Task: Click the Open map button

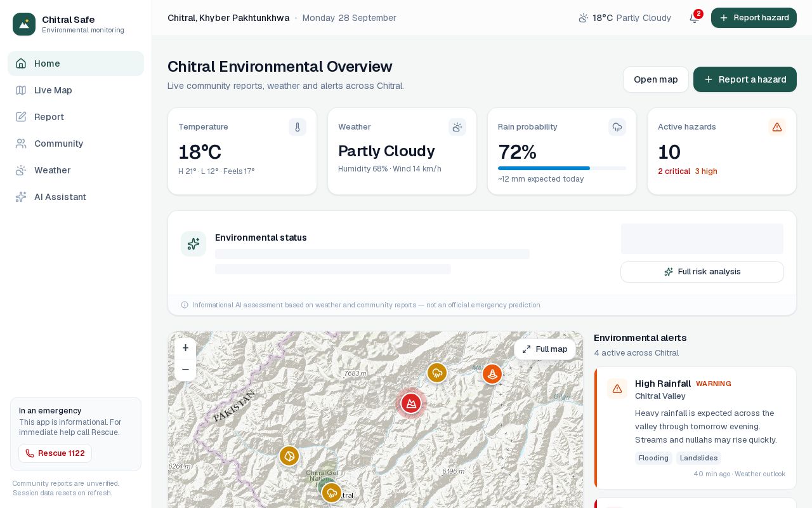Action: (656, 79)
